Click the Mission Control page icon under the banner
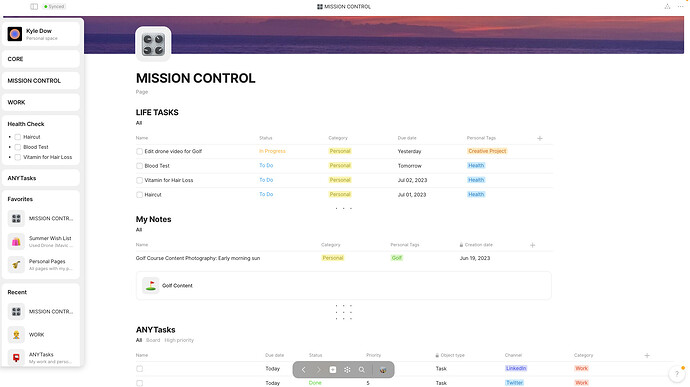Screen dimensions: 690x387 coord(153,44)
